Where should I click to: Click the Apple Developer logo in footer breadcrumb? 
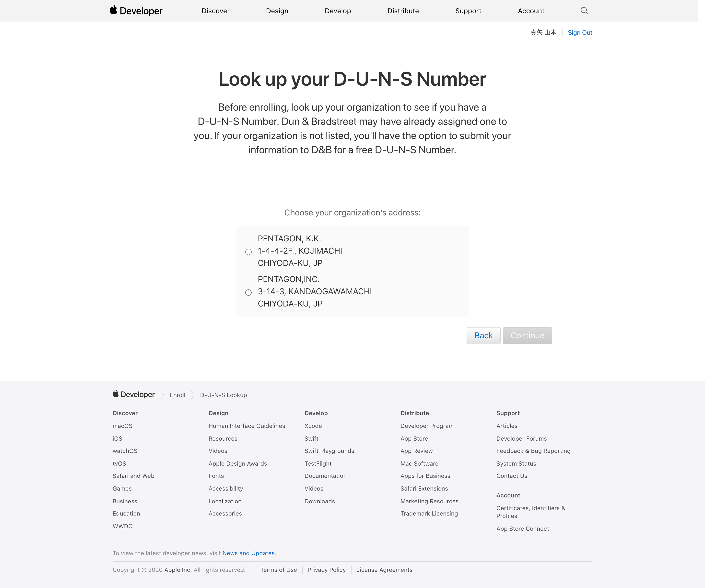tap(134, 394)
